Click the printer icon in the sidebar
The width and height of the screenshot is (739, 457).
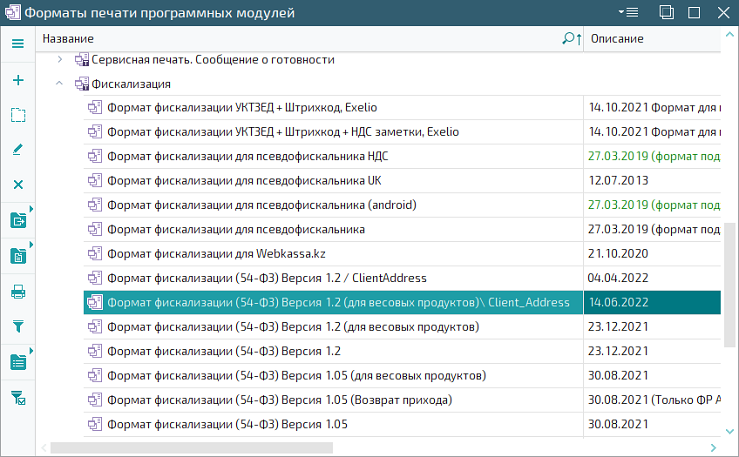[x=17, y=292]
